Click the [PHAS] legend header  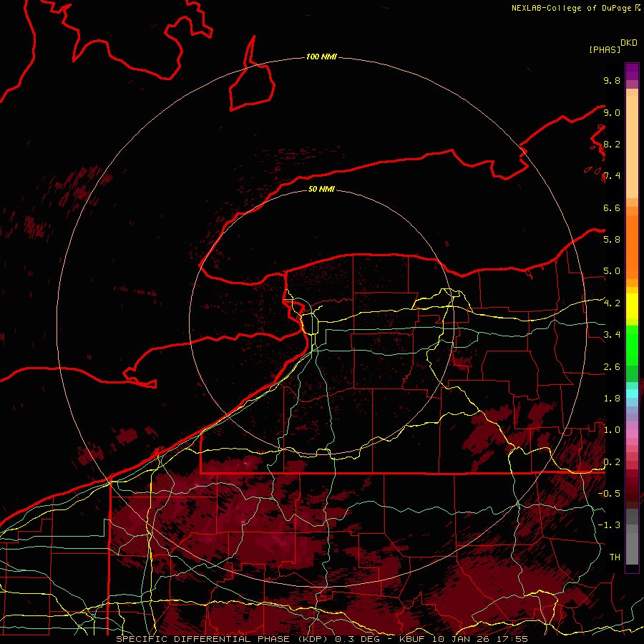pyautogui.click(x=605, y=49)
